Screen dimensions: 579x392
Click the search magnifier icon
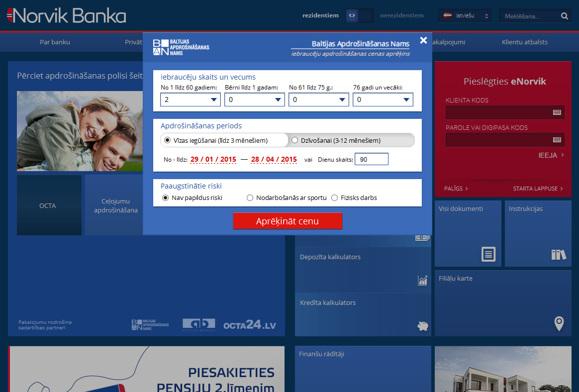coord(564,16)
